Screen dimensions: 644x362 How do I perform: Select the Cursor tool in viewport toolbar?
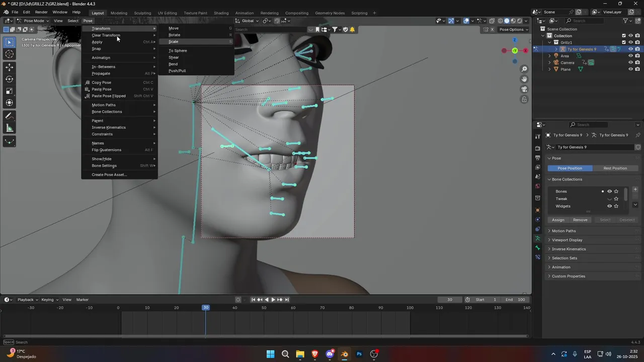tap(10, 54)
